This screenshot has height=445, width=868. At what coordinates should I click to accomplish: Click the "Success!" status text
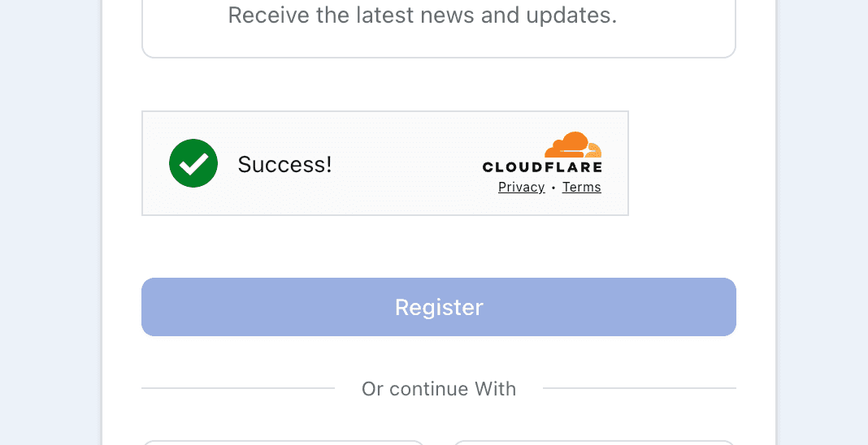point(284,165)
